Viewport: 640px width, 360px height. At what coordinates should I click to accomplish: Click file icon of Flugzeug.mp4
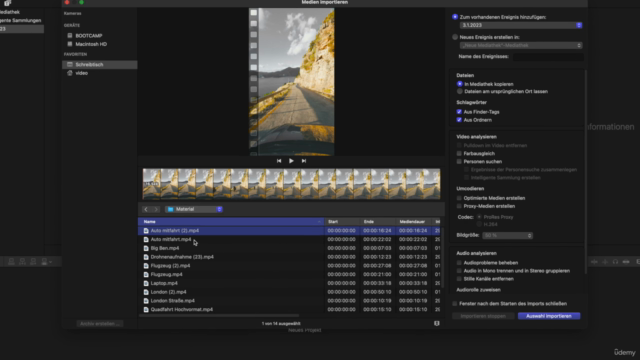click(146, 275)
